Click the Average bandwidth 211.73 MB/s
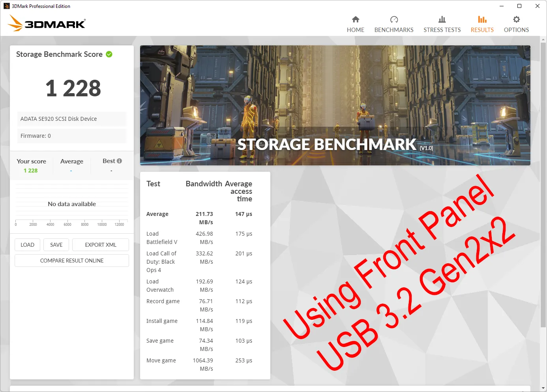The width and height of the screenshot is (547, 392). 204,218
